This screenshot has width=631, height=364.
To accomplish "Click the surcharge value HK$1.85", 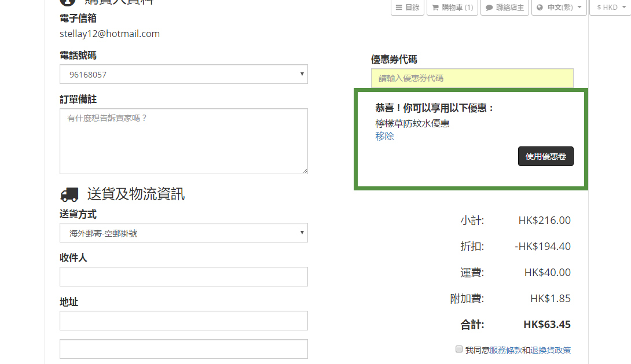I will coord(550,299).
